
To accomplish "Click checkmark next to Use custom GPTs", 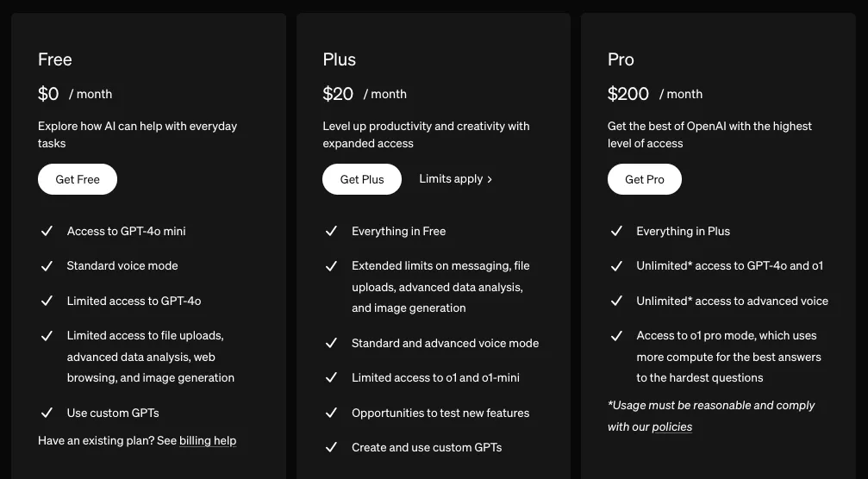I will tap(47, 413).
